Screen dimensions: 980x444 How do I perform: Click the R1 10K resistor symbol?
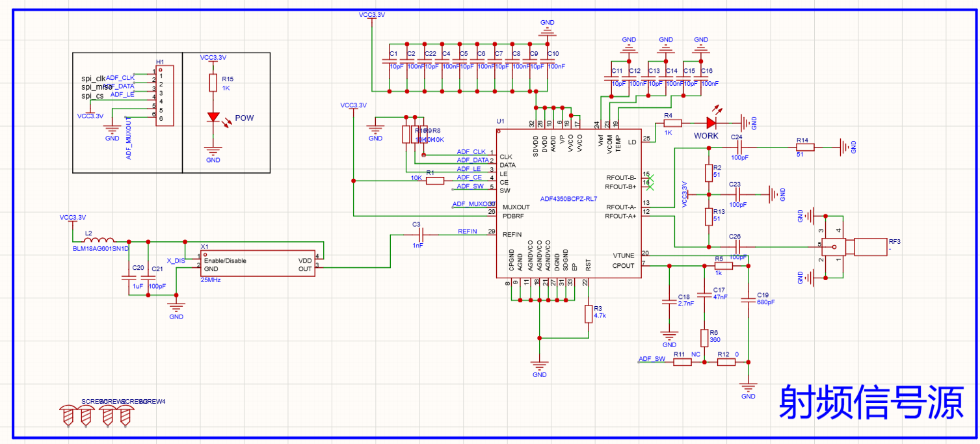point(435,181)
